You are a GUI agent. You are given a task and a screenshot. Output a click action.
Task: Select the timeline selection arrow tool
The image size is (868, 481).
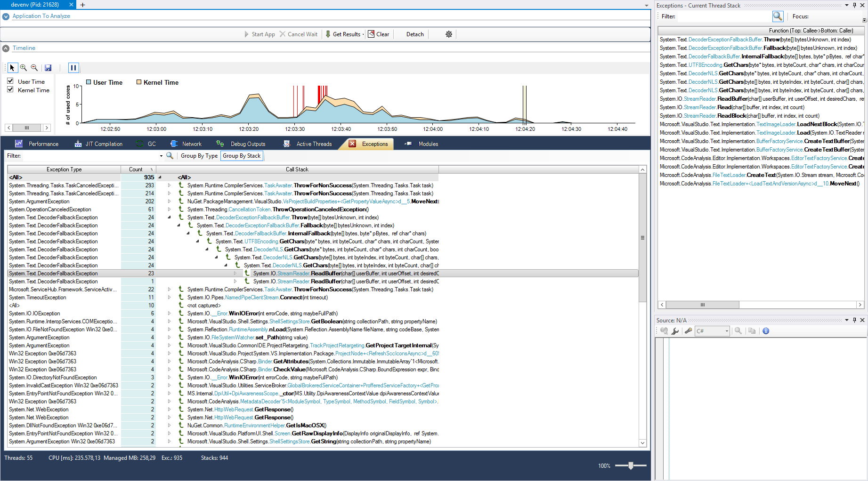click(12, 67)
